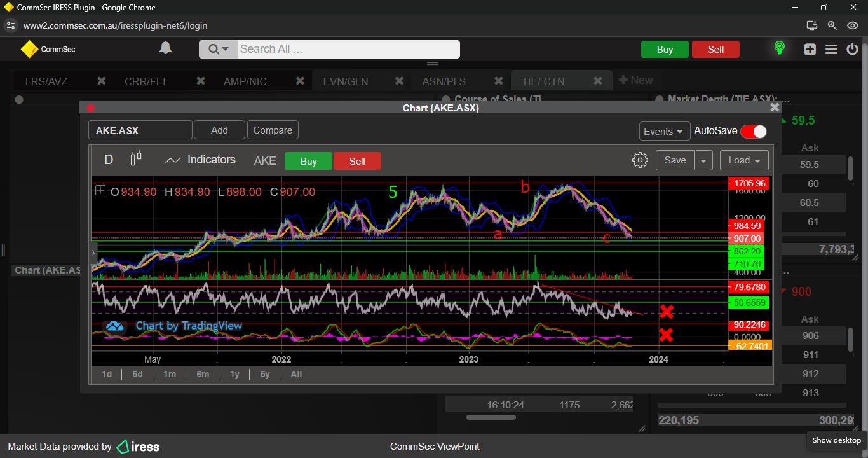
Task: Click the Chrome address bar URL
Action: 116,26
